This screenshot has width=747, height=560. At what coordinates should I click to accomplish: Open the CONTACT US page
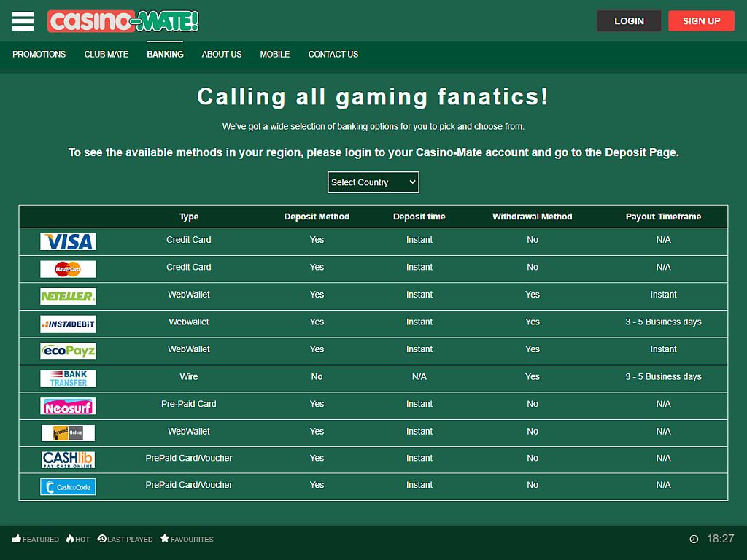(x=333, y=54)
